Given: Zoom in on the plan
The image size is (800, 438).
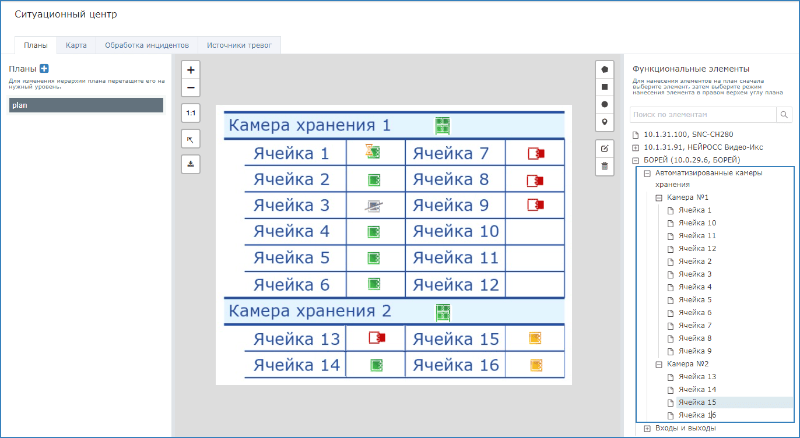Looking at the screenshot, I should [x=190, y=70].
